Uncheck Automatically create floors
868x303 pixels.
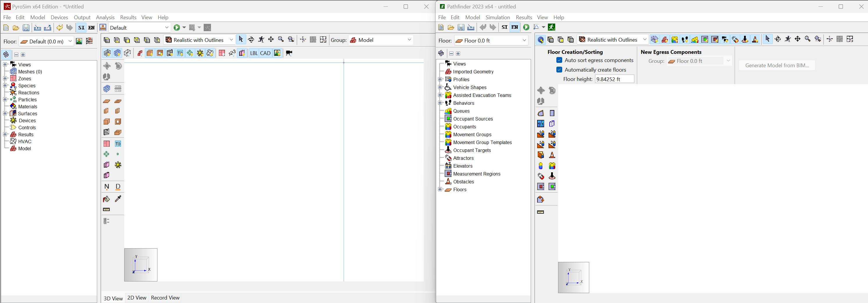click(x=559, y=70)
